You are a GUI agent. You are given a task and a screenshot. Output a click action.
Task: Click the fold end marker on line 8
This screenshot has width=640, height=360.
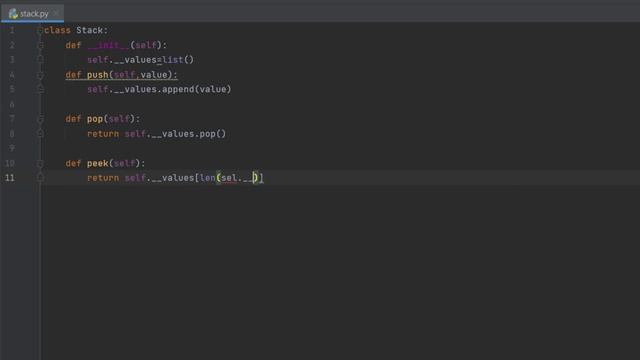click(40, 133)
